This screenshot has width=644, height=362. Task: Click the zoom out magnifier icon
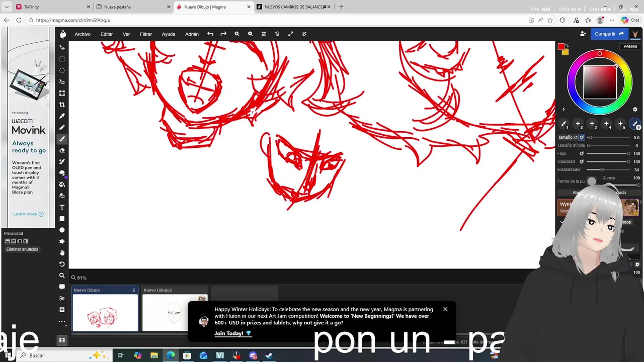pos(251,34)
